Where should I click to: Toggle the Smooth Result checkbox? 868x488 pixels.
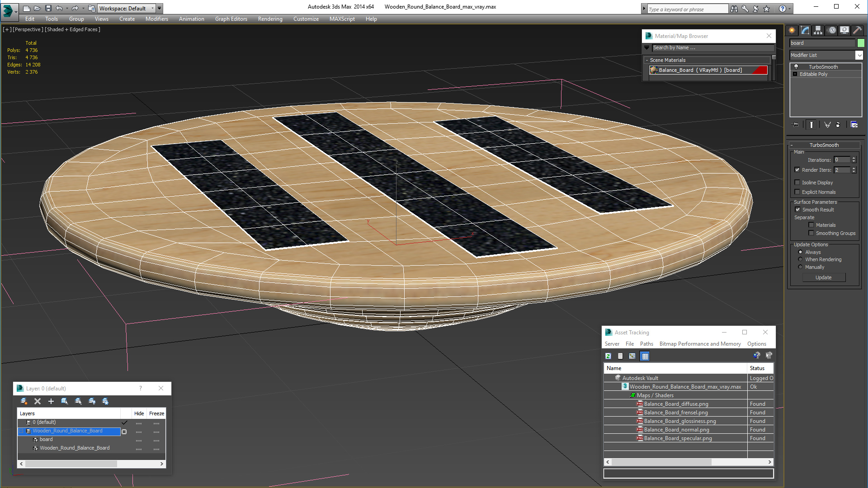pyautogui.click(x=798, y=210)
